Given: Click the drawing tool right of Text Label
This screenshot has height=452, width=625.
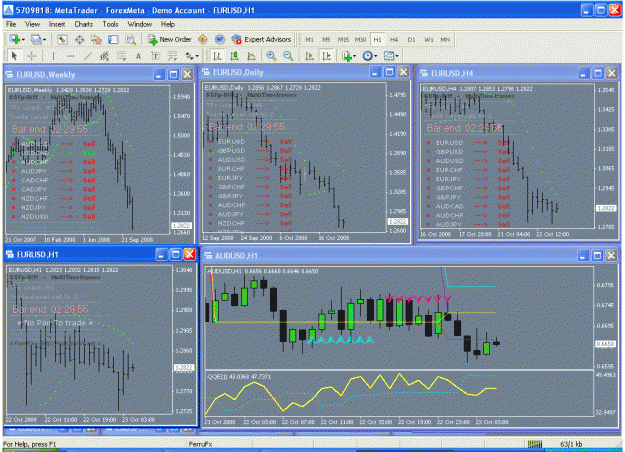Looking at the screenshot, I should 172,56.
